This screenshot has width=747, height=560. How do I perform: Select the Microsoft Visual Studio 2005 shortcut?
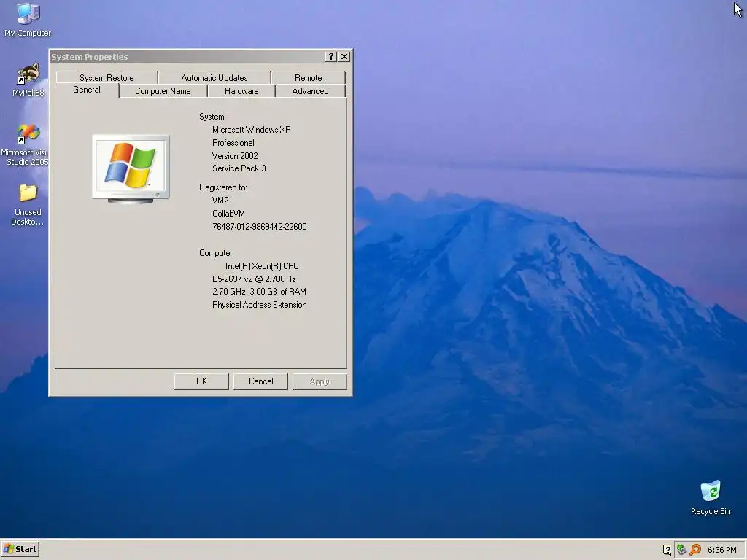(27, 145)
